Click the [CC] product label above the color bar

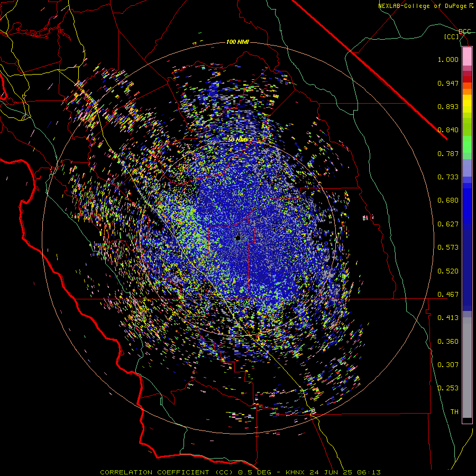point(452,36)
